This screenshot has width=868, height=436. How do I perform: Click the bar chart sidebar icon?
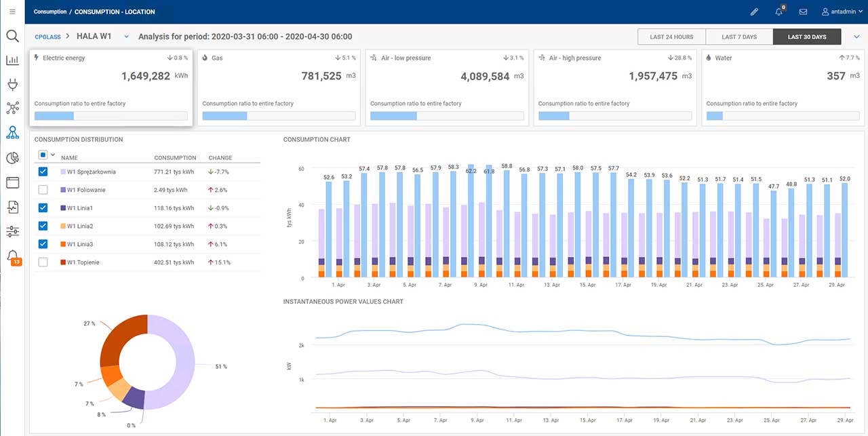coord(12,60)
